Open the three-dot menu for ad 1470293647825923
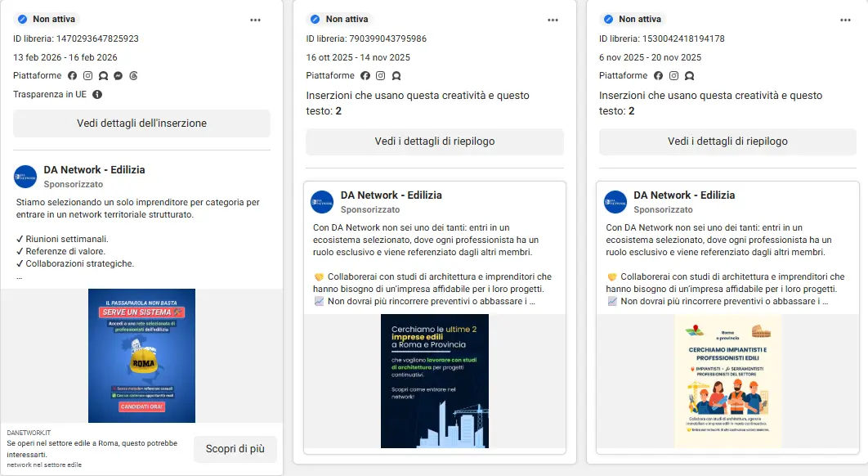The height and width of the screenshot is (476, 868). (x=255, y=20)
